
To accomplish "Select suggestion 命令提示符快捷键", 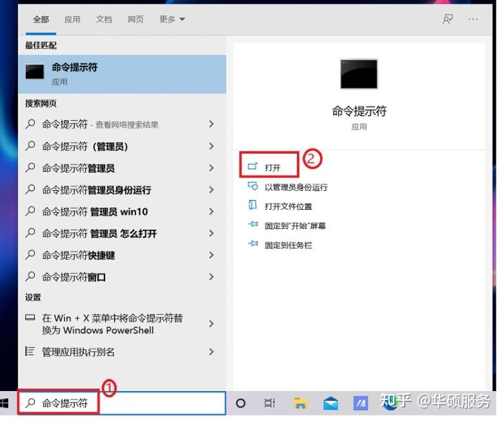I will click(x=122, y=255).
